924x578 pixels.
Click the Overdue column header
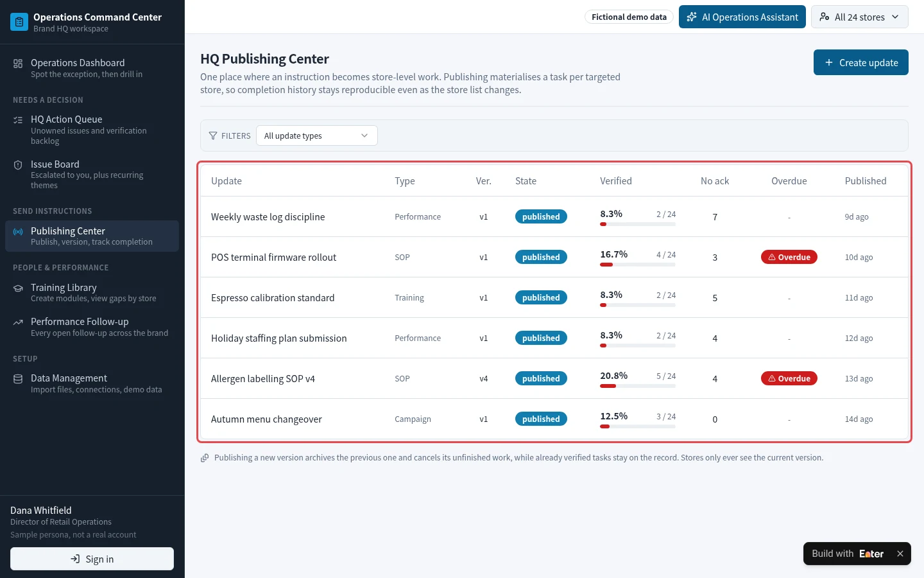click(789, 181)
